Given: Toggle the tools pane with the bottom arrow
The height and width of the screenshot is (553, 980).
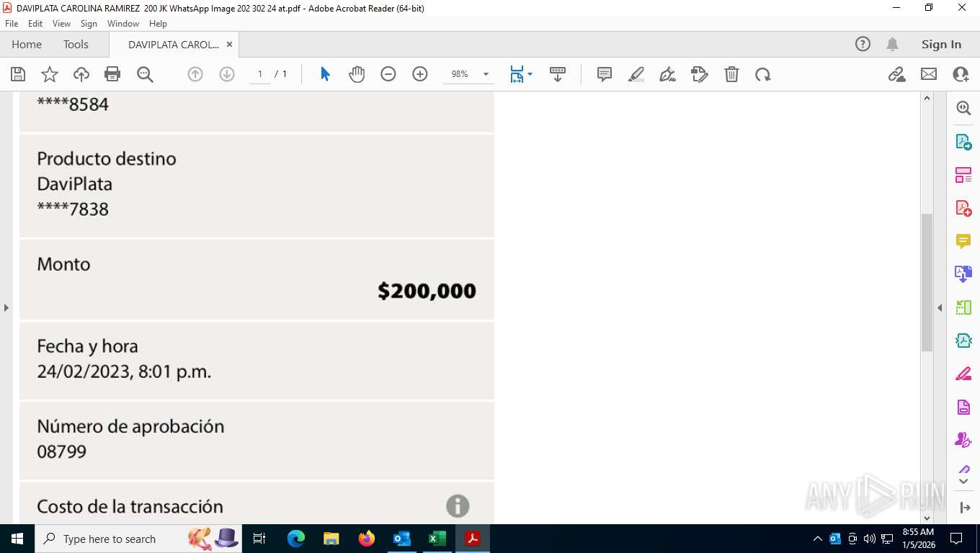Looking at the screenshot, I should [966, 508].
